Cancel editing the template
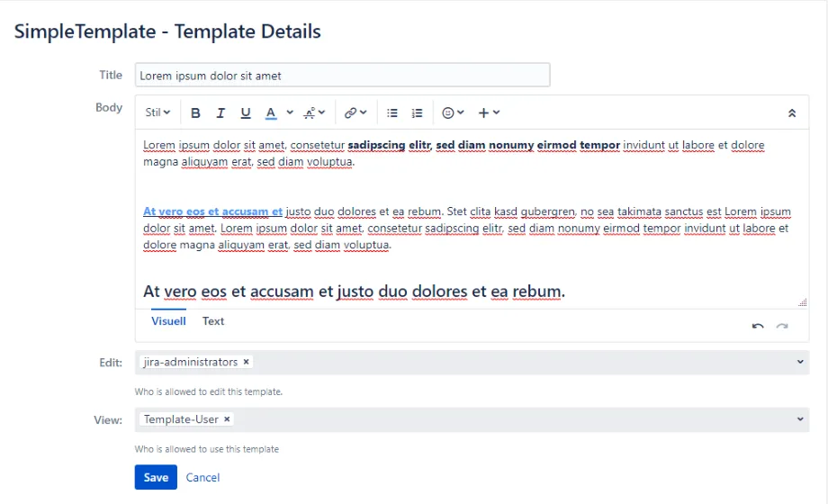 click(202, 477)
